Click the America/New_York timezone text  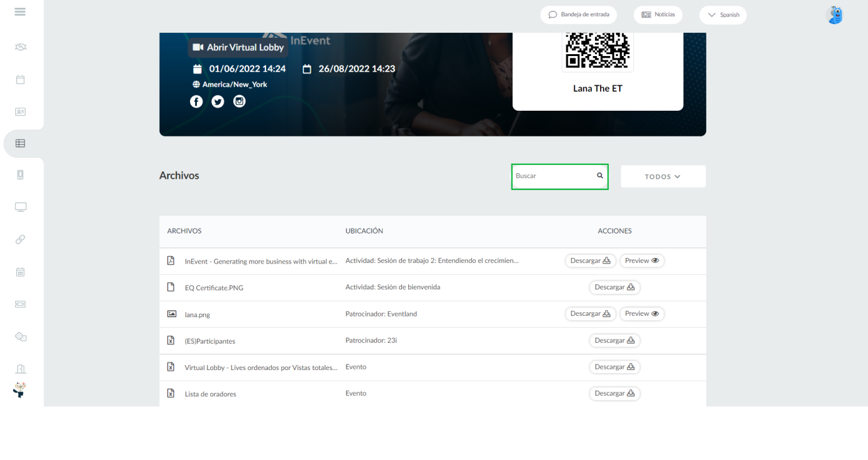tap(235, 84)
